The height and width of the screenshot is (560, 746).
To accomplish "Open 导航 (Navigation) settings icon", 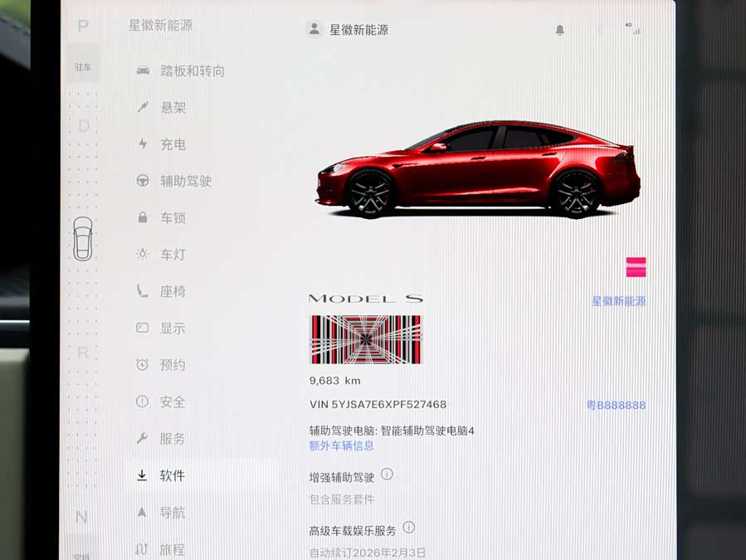I will [x=143, y=512].
